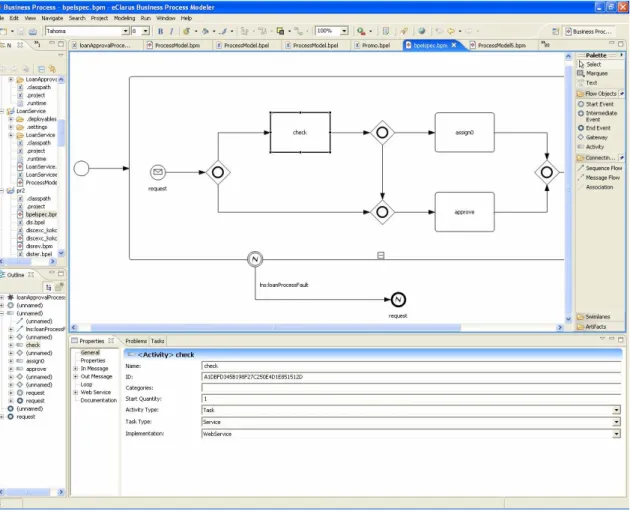This screenshot has width=630, height=520.
Task: Select the Intermediate Event palette tool
Action: [599, 116]
